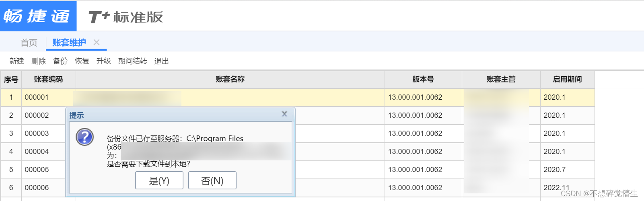Click sequence number 2 cell
The width and height of the screenshot is (644, 201).
click(x=11, y=115)
